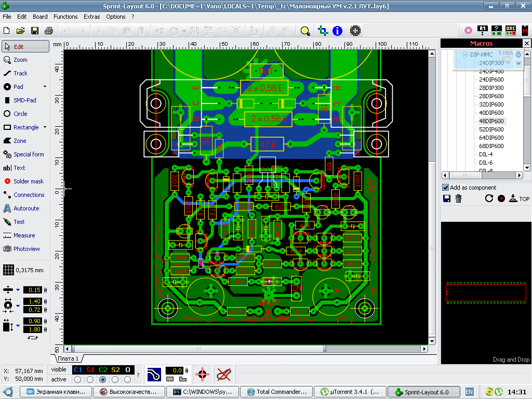Open the SMD pad size presets dropdown
The width and height of the screenshot is (532, 399).
pyautogui.click(x=18, y=325)
